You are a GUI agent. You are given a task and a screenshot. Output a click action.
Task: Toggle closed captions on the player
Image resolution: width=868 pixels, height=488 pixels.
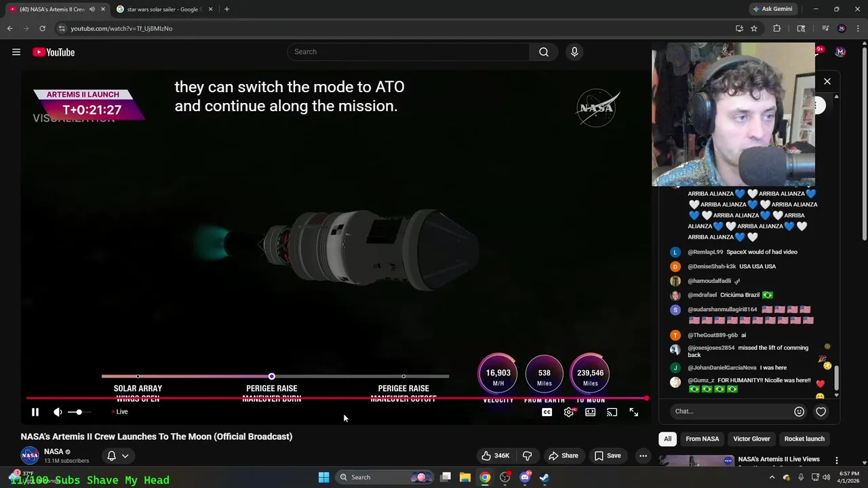(547, 412)
